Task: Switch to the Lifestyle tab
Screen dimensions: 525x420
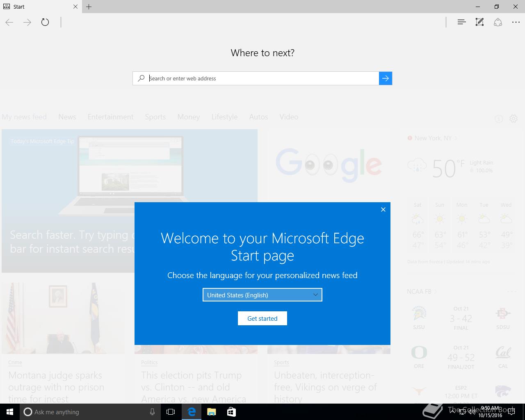Action: click(x=224, y=117)
